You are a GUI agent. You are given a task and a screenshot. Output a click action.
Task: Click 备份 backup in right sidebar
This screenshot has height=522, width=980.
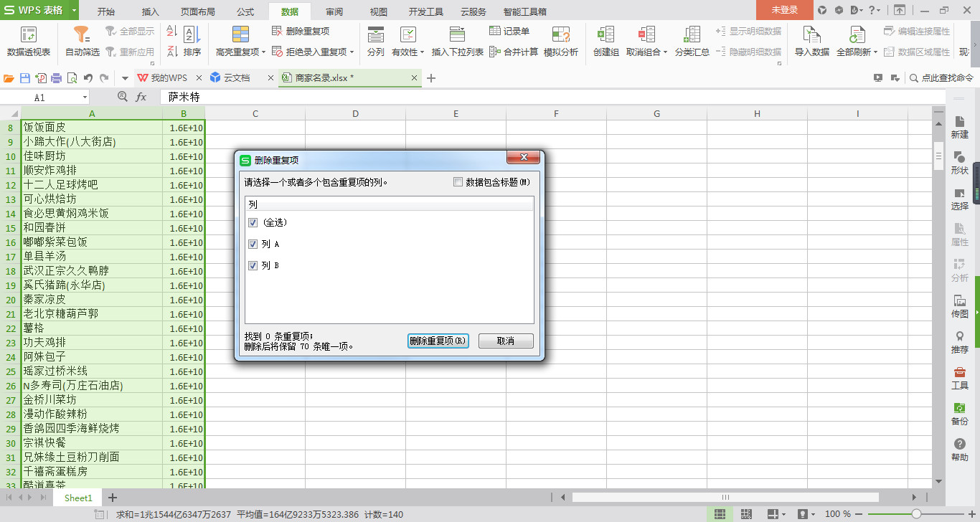[960, 414]
